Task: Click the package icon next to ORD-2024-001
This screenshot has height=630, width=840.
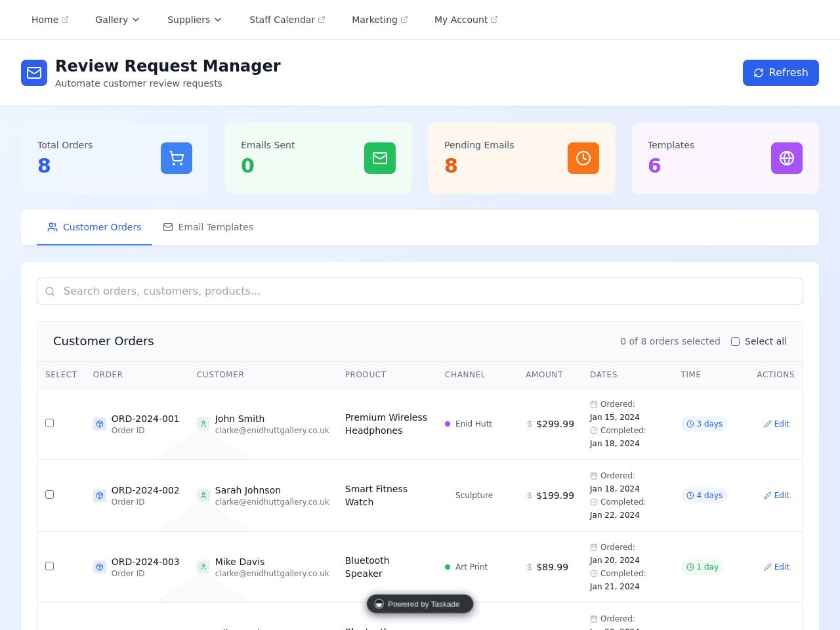Action: coord(100,424)
